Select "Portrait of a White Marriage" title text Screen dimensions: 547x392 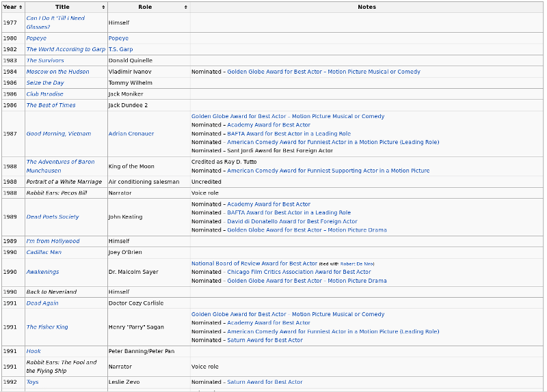point(64,182)
